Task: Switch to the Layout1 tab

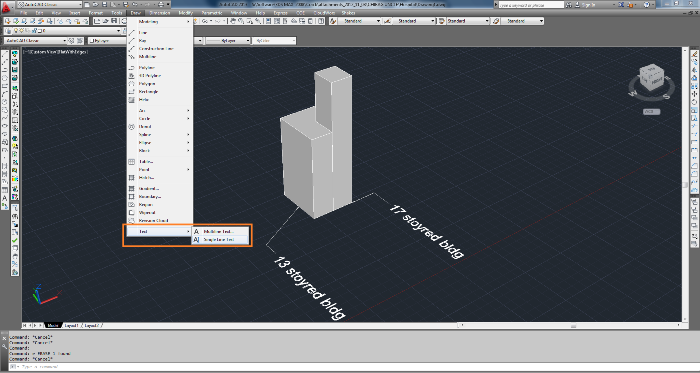Action: pyautogui.click(x=72, y=326)
